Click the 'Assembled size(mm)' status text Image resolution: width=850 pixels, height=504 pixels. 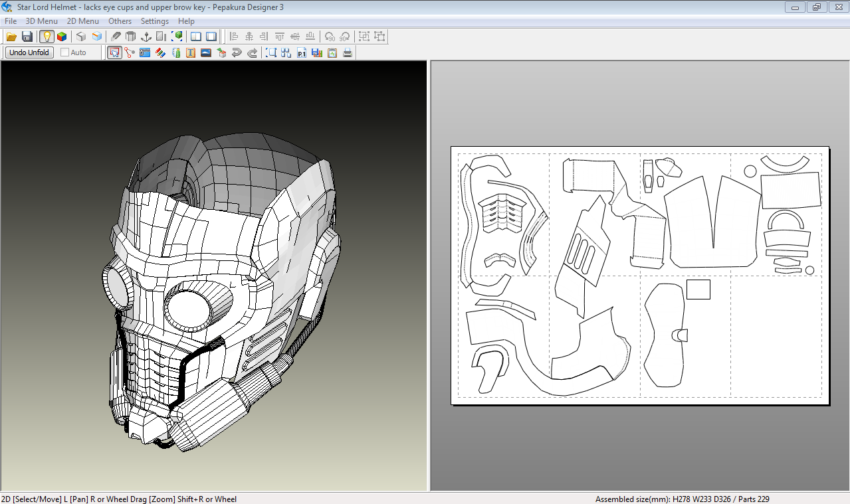(x=633, y=499)
